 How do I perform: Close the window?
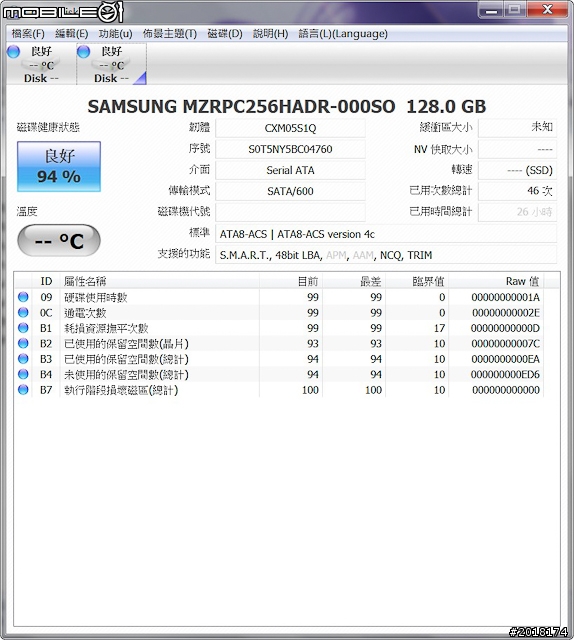tap(547, 10)
